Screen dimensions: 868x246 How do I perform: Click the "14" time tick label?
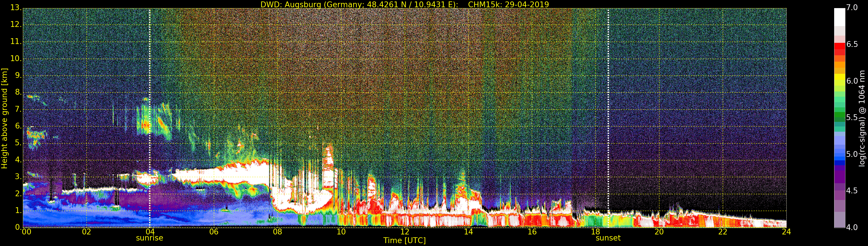(x=468, y=232)
